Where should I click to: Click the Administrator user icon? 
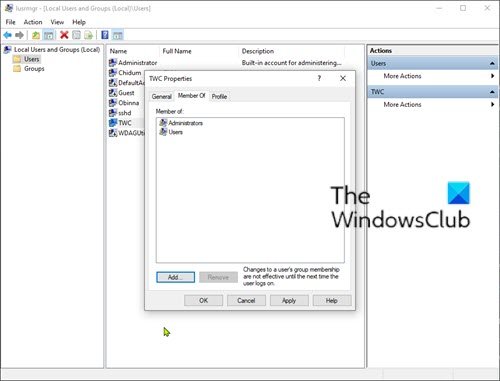[x=113, y=63]
